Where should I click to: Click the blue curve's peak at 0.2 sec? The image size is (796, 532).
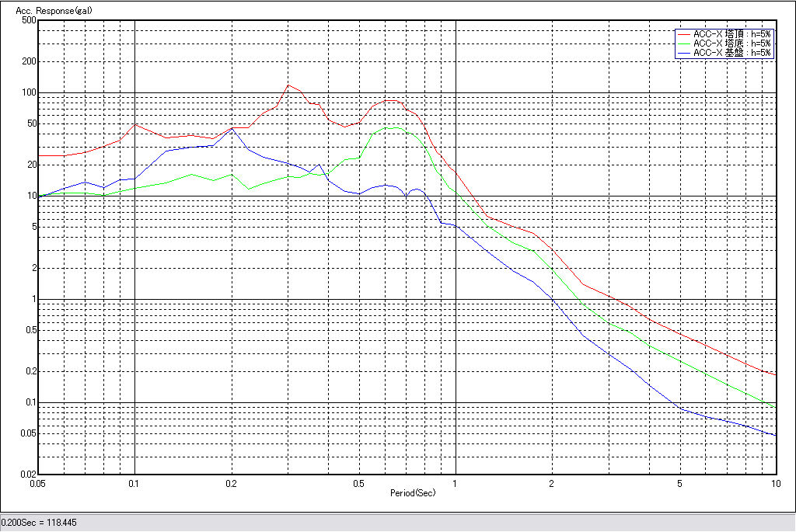(231, 129)
